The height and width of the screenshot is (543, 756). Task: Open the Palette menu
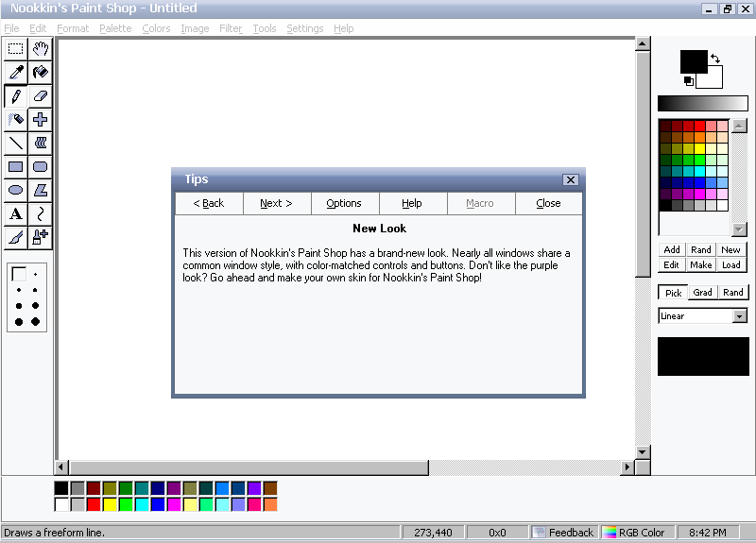tap(115, 28)
